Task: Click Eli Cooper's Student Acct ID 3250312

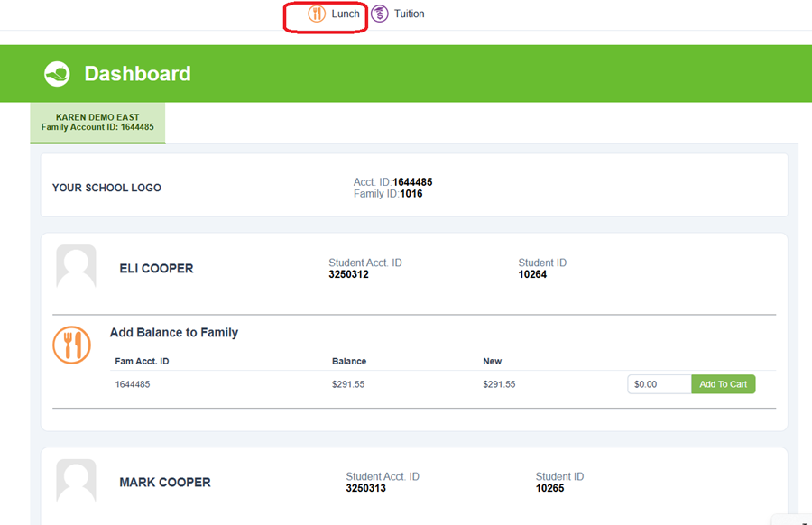Action: (348, 274)
